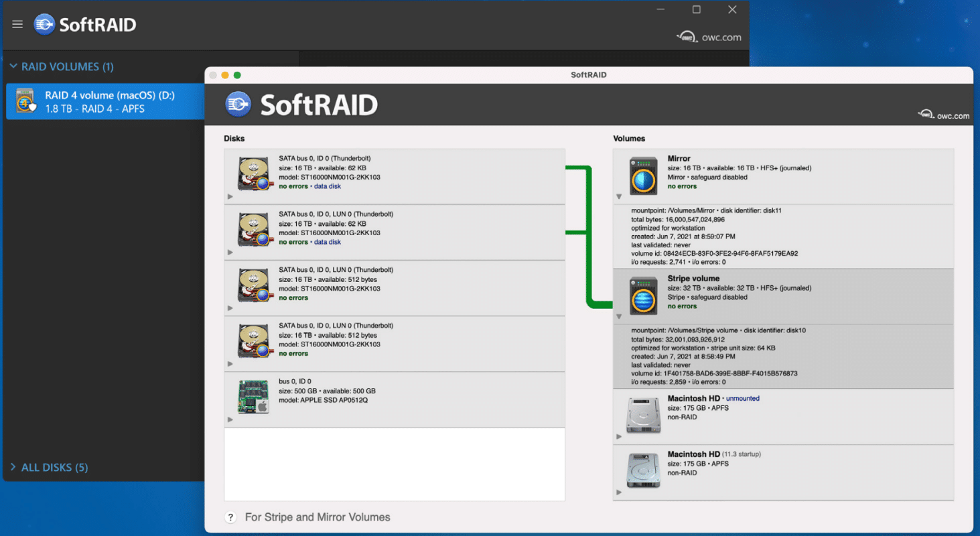Click the third disk icon with 512 bytes available
Screen dimensions: 980x536
click(x=254, y=285)
